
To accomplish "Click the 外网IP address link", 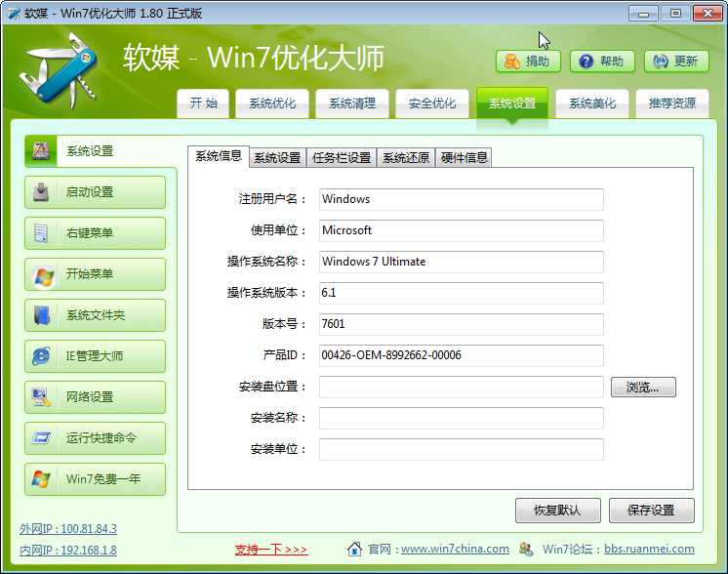I will (68, 529).
